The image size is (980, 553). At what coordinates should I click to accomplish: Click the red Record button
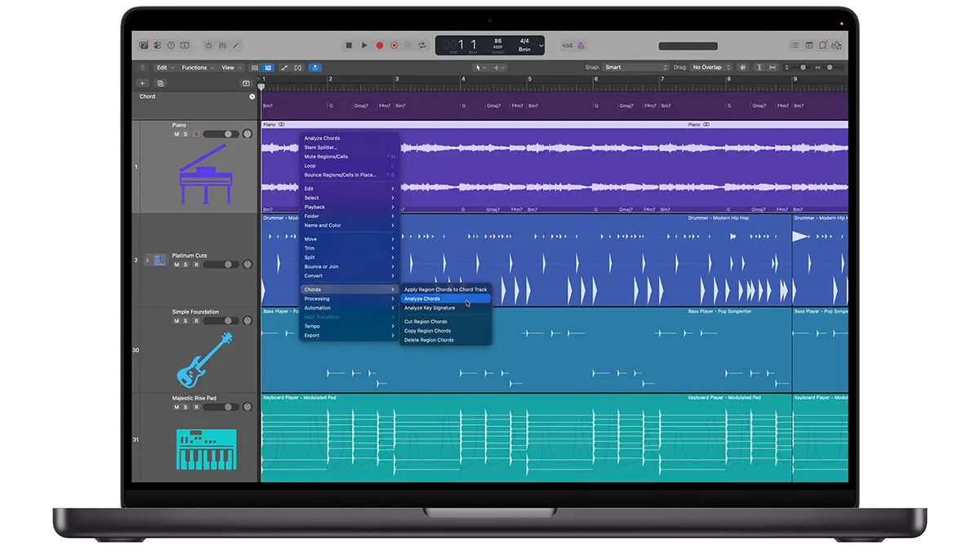pyautogui.click(x=380, y=46)
